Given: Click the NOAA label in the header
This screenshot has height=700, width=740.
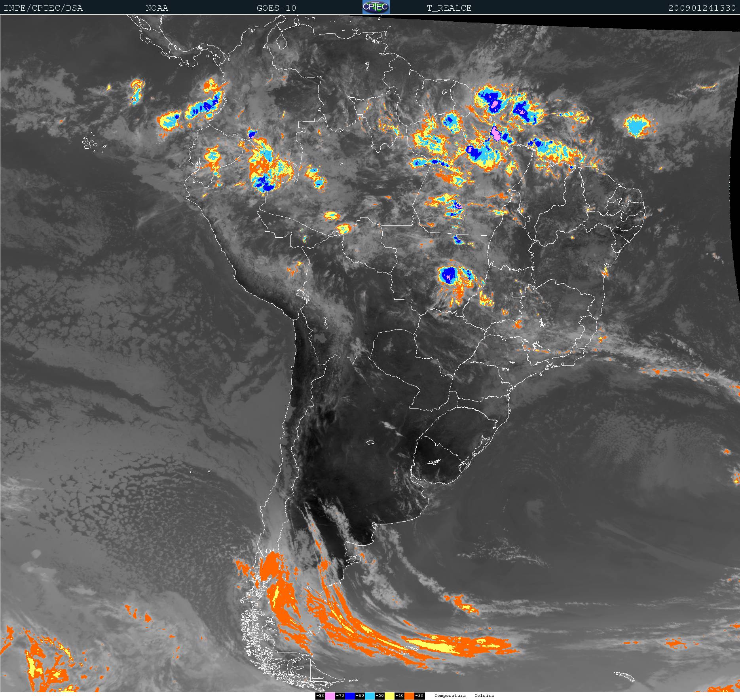Looking at the screenshot, I should tap(157, 8).
